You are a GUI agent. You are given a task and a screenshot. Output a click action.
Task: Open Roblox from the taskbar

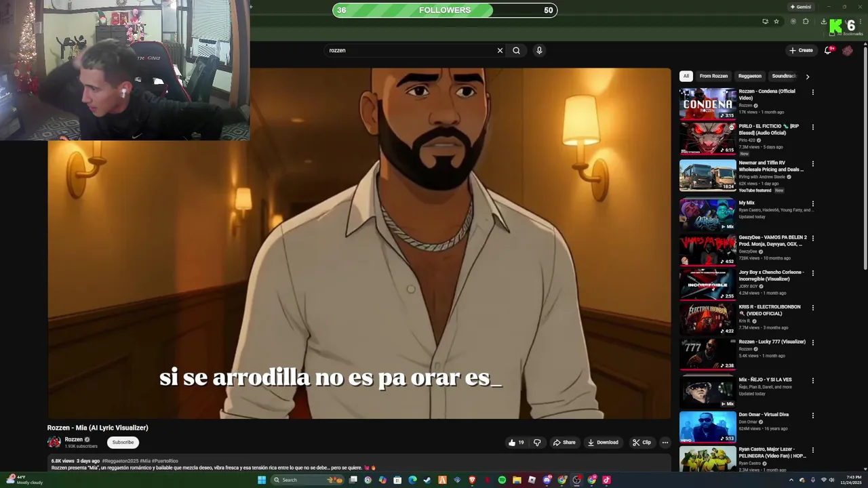532,480
